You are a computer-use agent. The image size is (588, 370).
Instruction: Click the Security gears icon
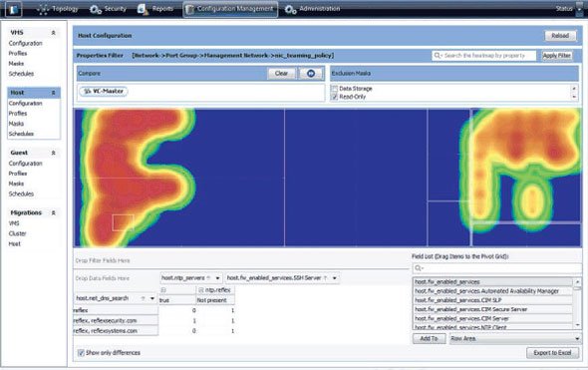pyautogui.click(x=96, y=9)
